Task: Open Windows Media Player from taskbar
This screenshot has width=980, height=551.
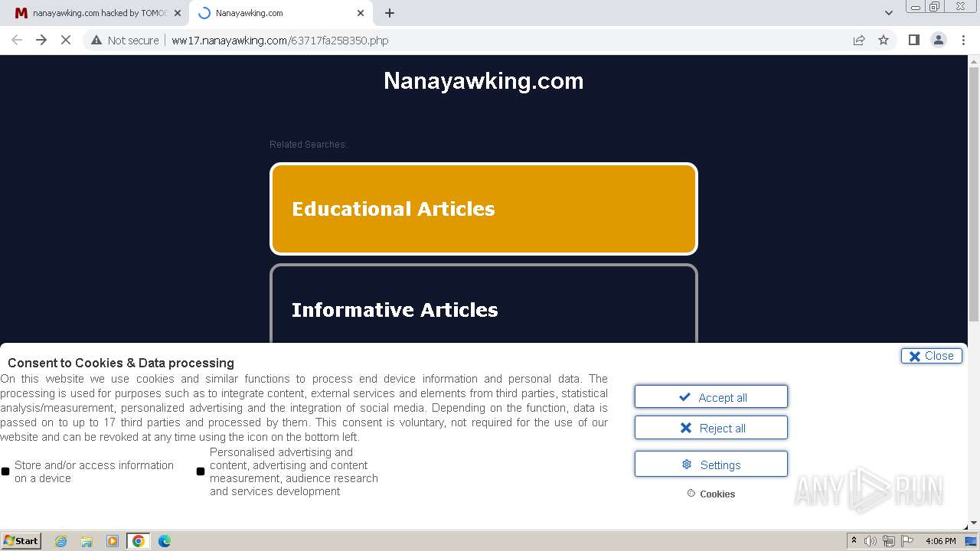Action: tap(113, 541)
